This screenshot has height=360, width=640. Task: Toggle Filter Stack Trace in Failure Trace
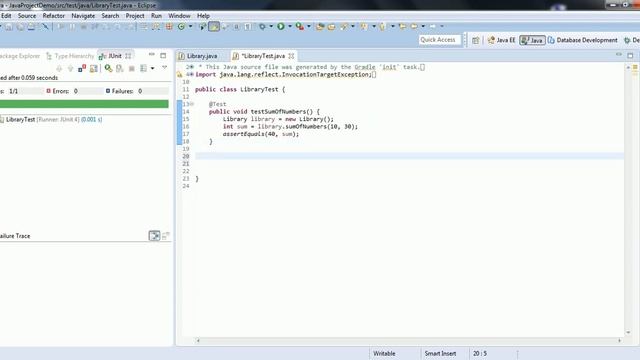[x=154, y=236]
